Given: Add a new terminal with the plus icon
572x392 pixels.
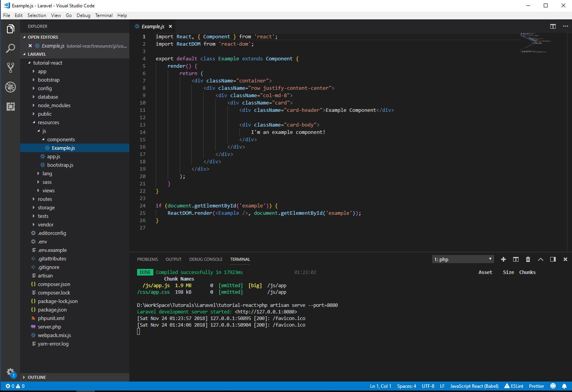Looking at the screenshot, I should (503, 259).
